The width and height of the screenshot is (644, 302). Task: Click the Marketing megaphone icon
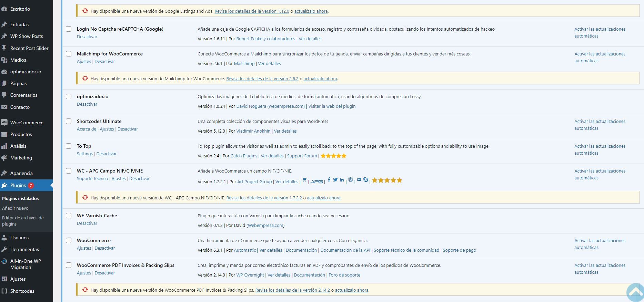4,158
